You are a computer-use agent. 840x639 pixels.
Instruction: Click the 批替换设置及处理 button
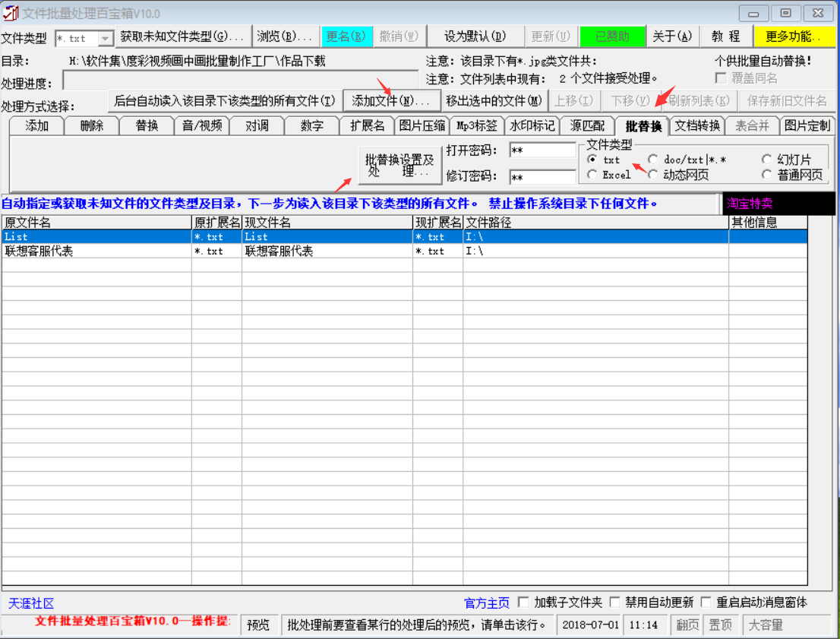pos(400,164)
